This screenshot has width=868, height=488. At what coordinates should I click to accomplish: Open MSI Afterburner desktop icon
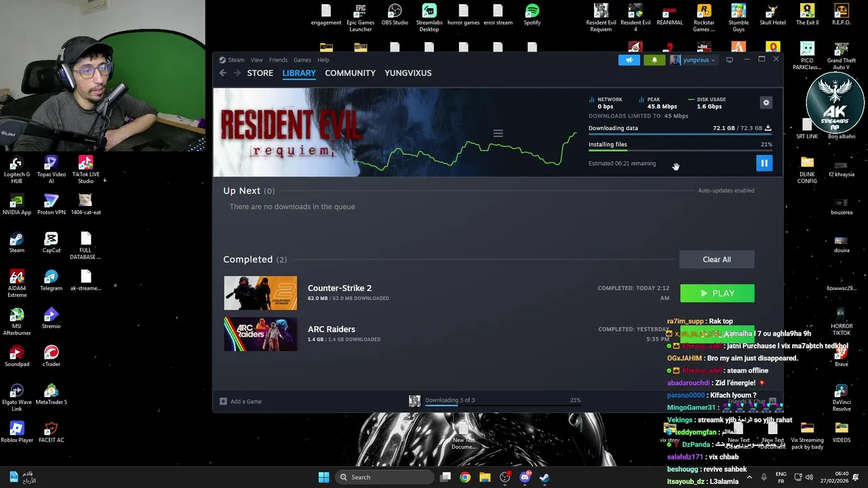(x=16, y=323)
